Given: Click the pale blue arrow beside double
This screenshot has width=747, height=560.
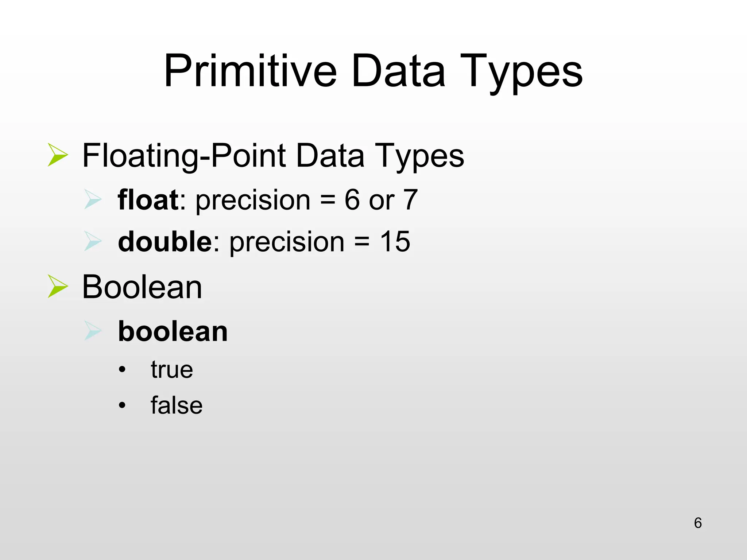Looking at the screenshot, I should (x=93, y=241).
